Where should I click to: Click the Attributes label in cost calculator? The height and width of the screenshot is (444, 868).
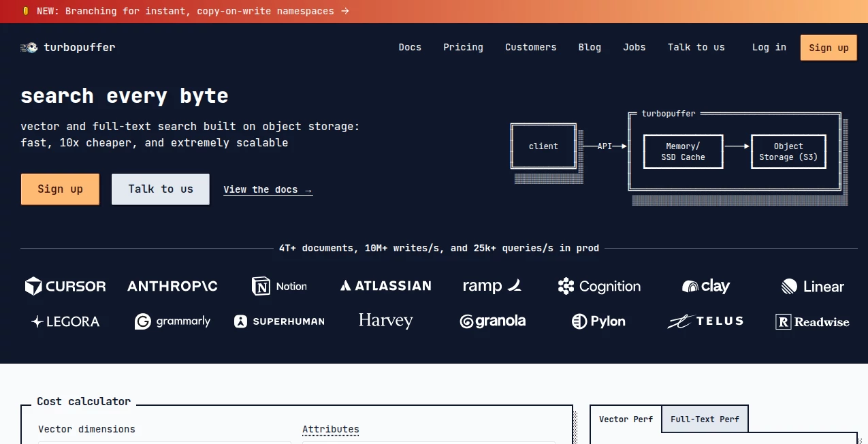click(331, 429)
